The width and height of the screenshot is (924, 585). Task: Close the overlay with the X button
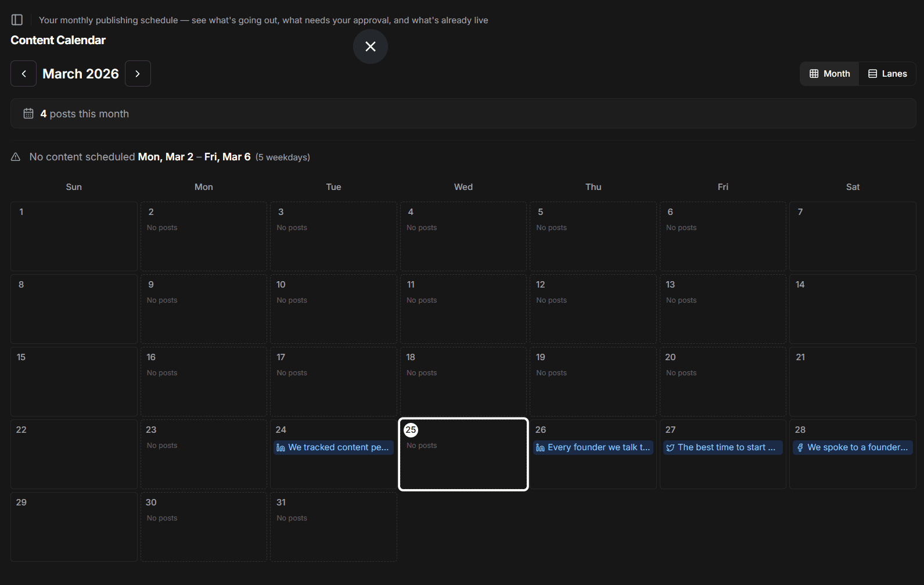pos(371,46)
